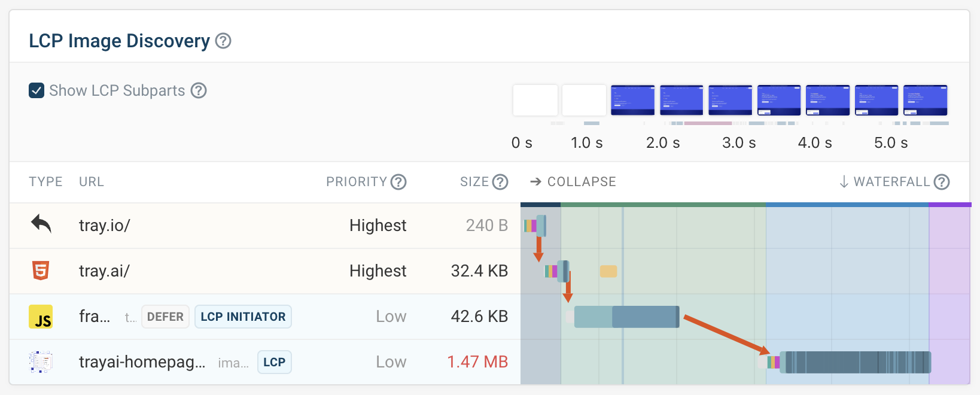Open the tray.io/ request link

[105, 226]
